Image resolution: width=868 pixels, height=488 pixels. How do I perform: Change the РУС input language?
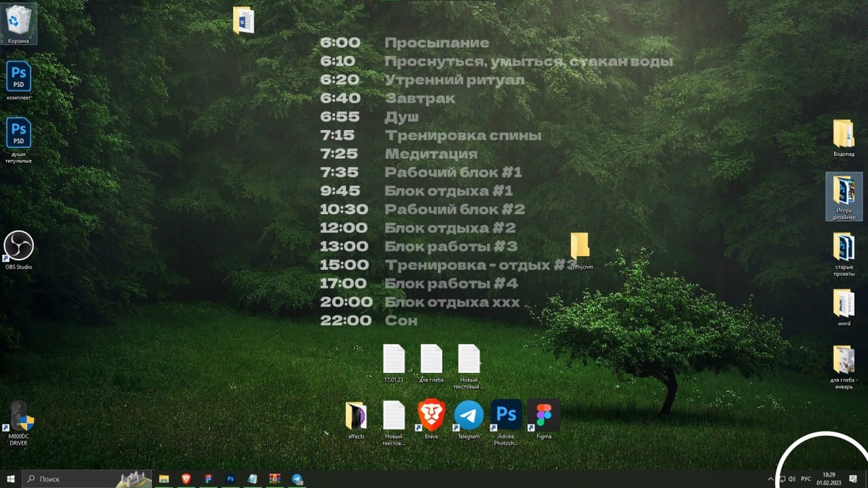tap(806, 479)
